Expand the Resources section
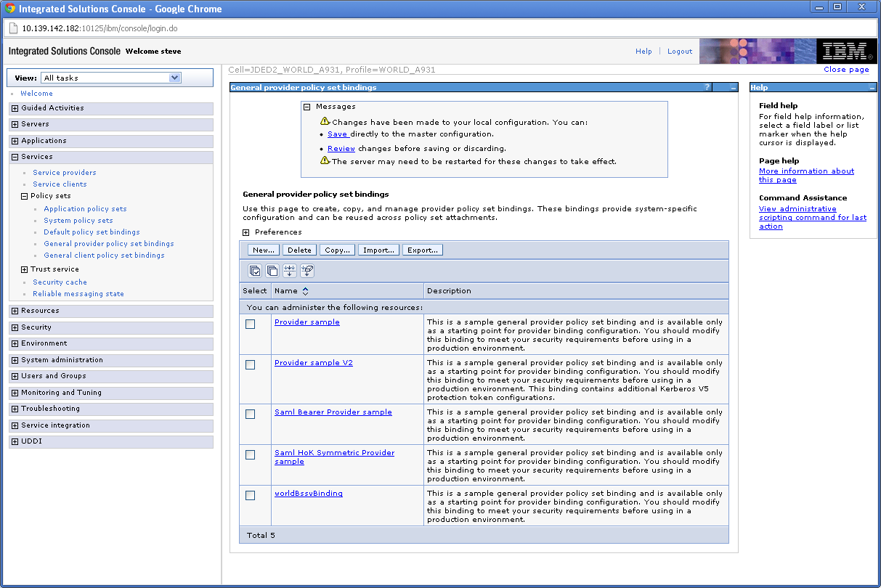Viewport: 881px width, 588px height. coord(15,311)
